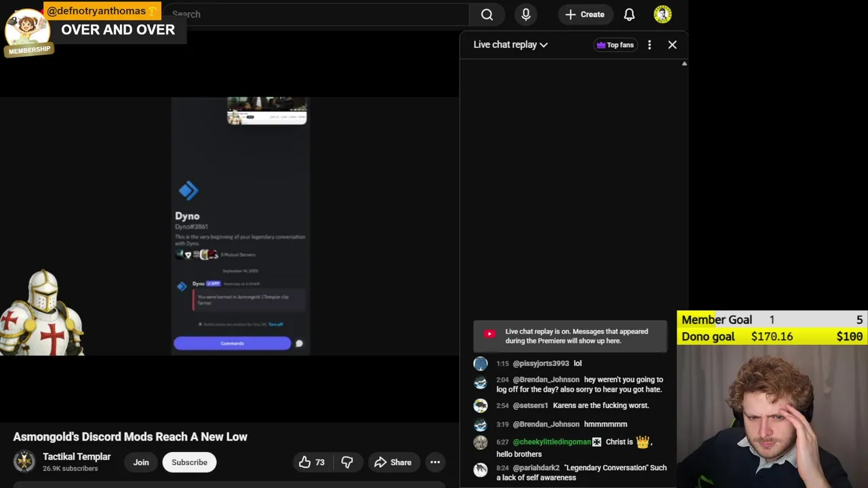Screen dimensions: 868x488
Task: Open more video actions ellipsis
Action: tap(435, 462)
